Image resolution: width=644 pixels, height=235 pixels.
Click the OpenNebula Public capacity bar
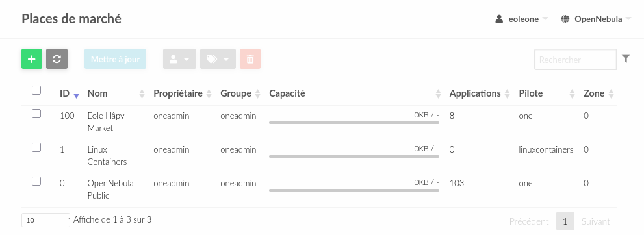point(354,190)
